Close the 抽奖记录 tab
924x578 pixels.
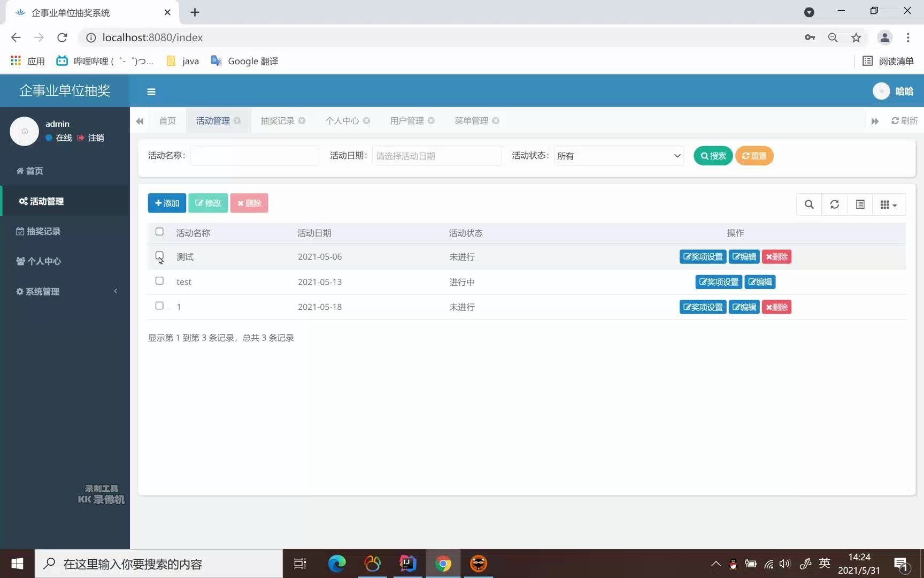[302, 121]
